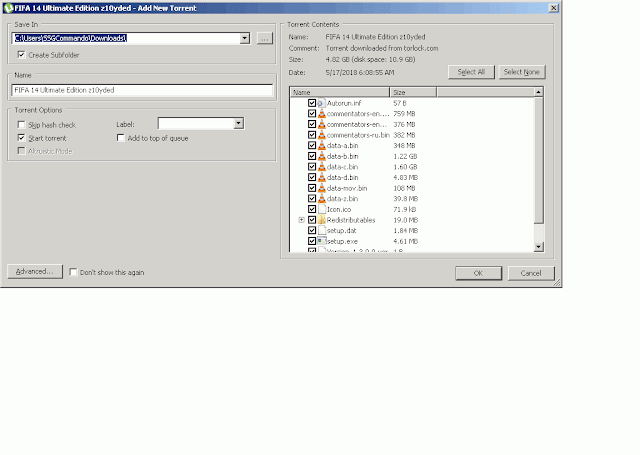The image size is (640, 455).
Task: Toggle the Create Subfolder checkbox
Action: coord(21,55)
